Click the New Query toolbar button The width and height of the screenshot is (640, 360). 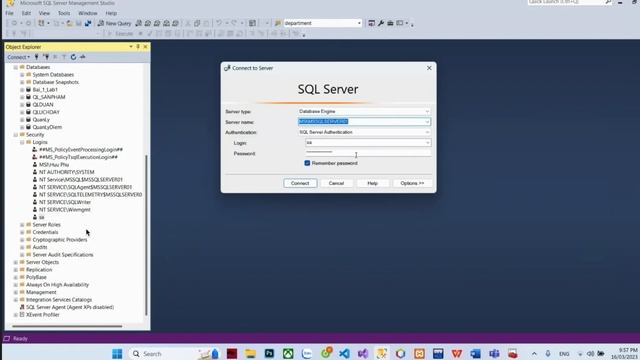[114, 23]
